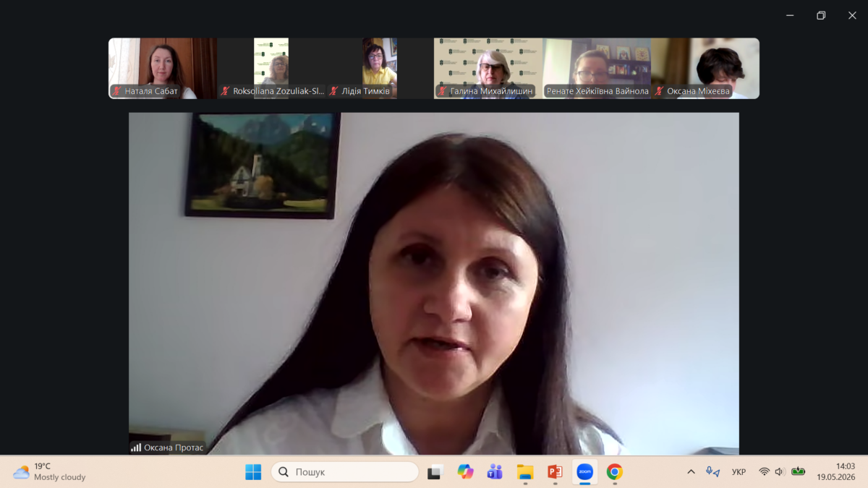868x488 pixels.
Task: Open File Explorer folder icon
Action: [525, 472]
